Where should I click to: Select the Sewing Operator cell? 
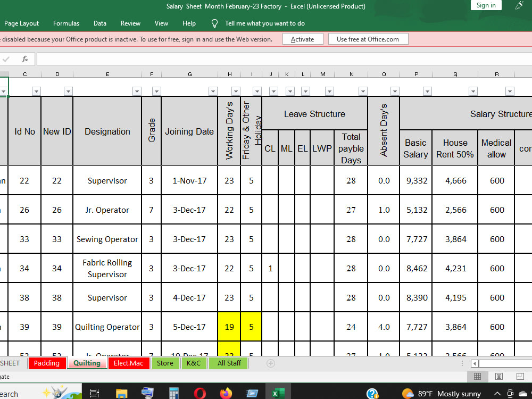(107, 239)
